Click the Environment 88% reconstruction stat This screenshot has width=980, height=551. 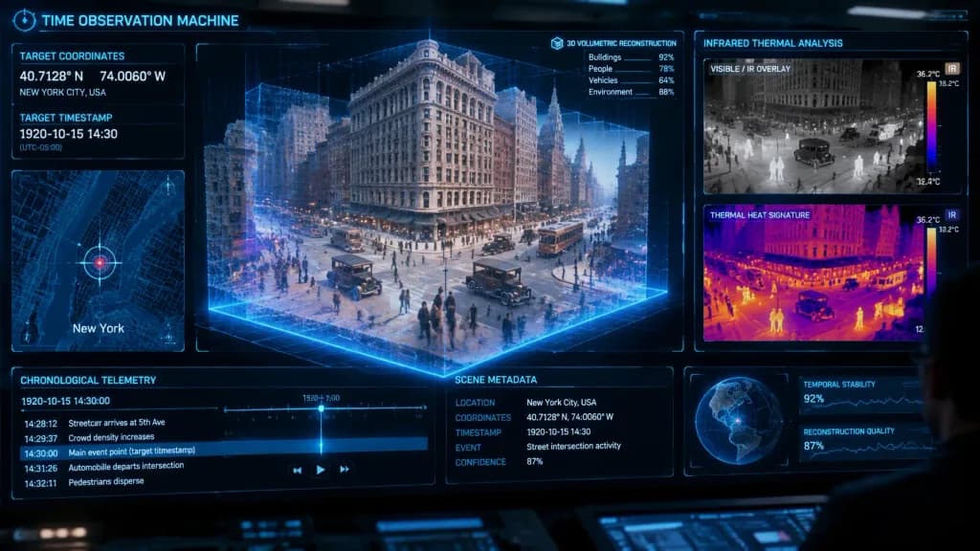tap(631, 92)
